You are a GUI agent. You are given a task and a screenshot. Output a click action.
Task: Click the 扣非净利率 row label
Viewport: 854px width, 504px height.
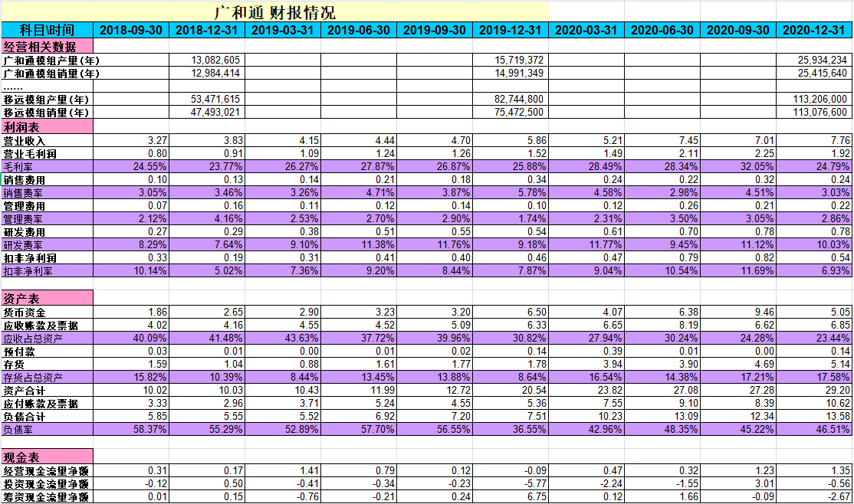click(x=48, y=271)
